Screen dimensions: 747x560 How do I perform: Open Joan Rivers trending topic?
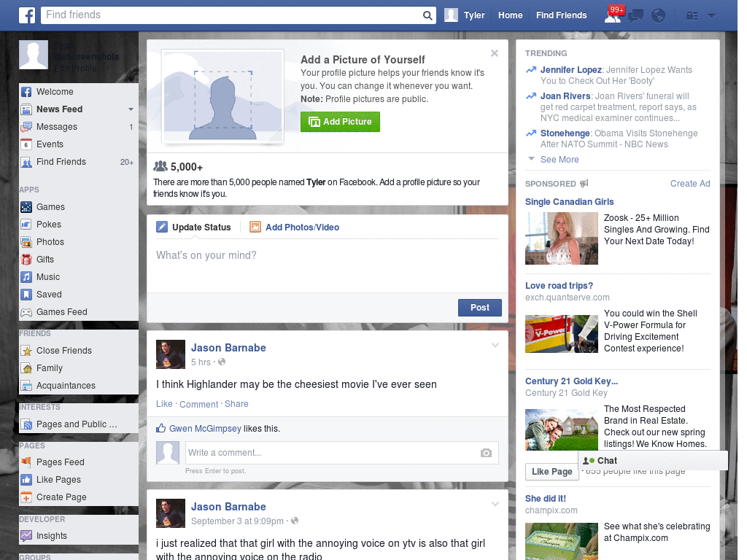click(565, 96)
